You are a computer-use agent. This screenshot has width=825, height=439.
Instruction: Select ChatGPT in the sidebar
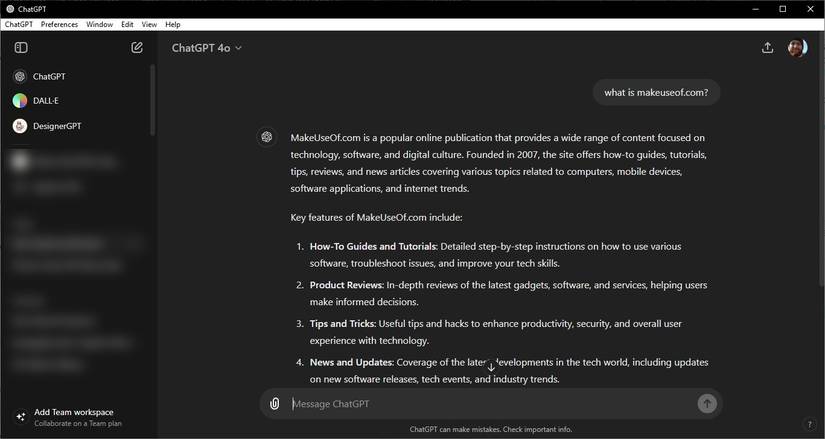[49, 76]
